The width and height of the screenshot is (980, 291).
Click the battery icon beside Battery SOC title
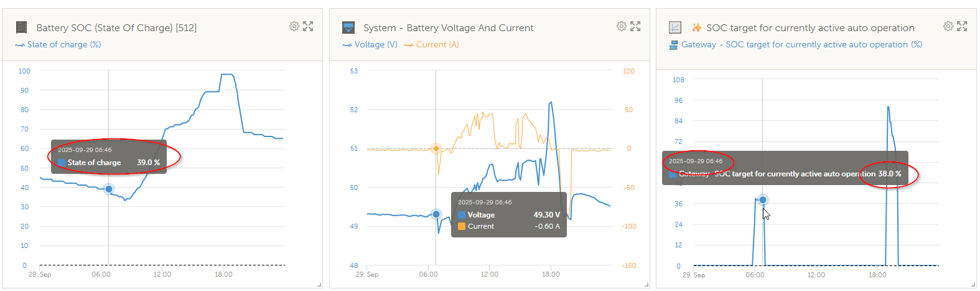click(22, 27)
